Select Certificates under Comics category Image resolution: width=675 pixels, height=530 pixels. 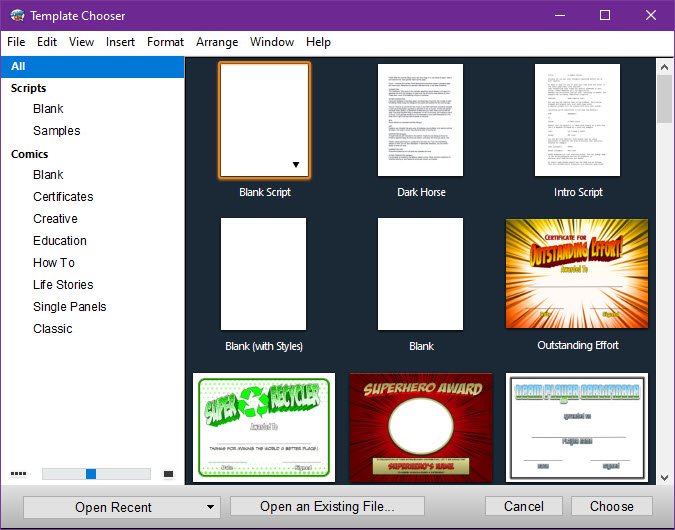63,196
